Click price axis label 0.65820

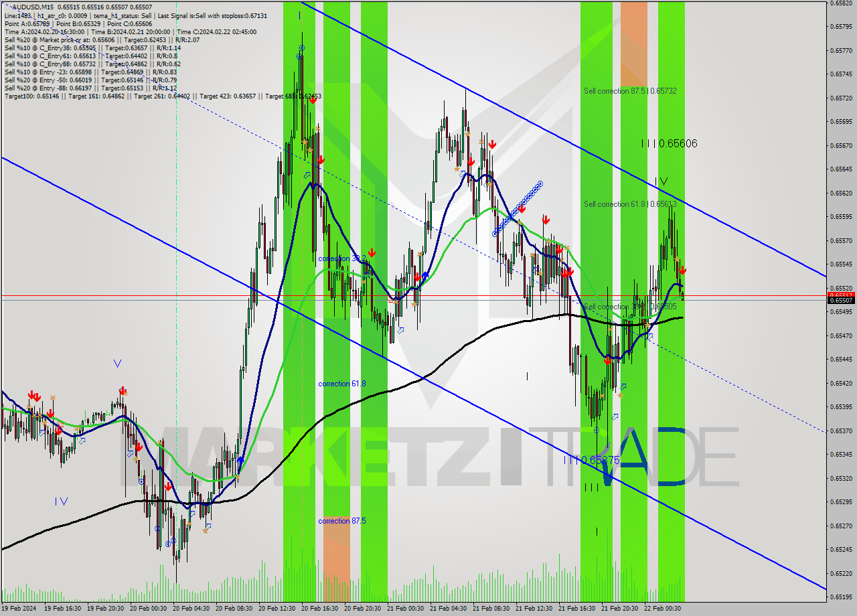point(841,3)
